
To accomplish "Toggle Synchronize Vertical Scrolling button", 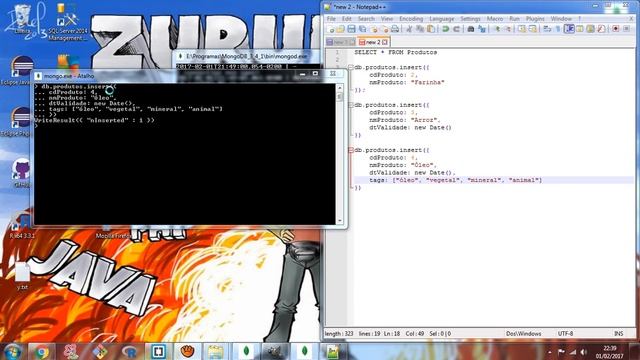I will pos(522,29).
